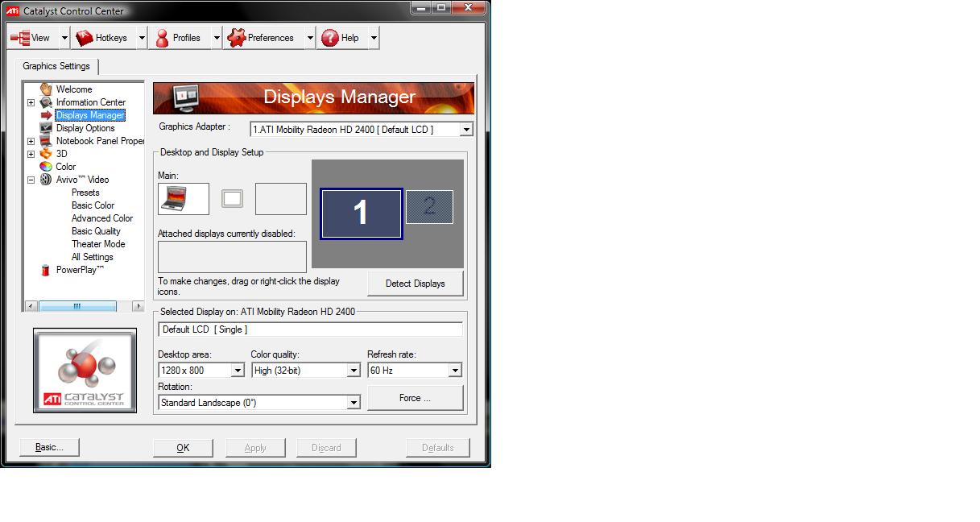Expand the Notebook Panel Properties node
The width and height of the screenshot is (980, 522).
(x=31, y=141)
